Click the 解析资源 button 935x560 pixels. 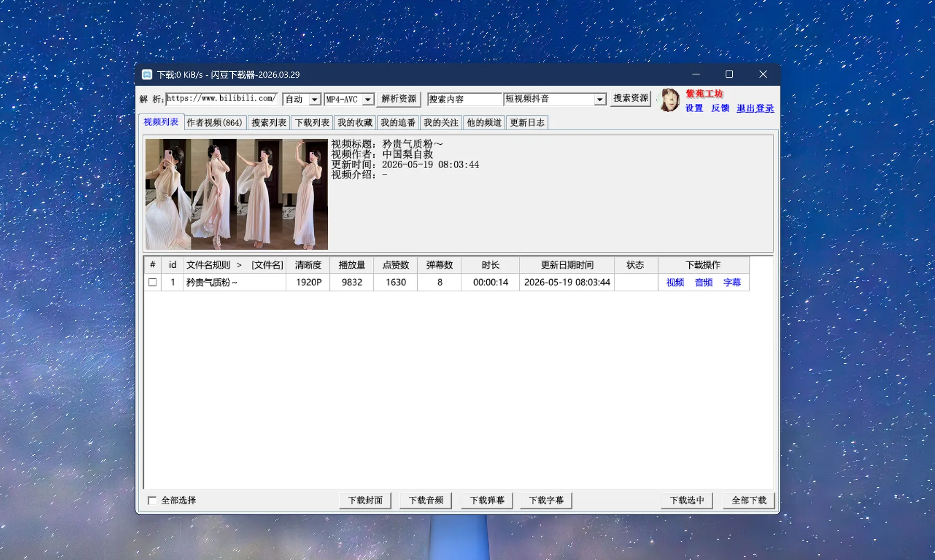[x=399, y=99]
